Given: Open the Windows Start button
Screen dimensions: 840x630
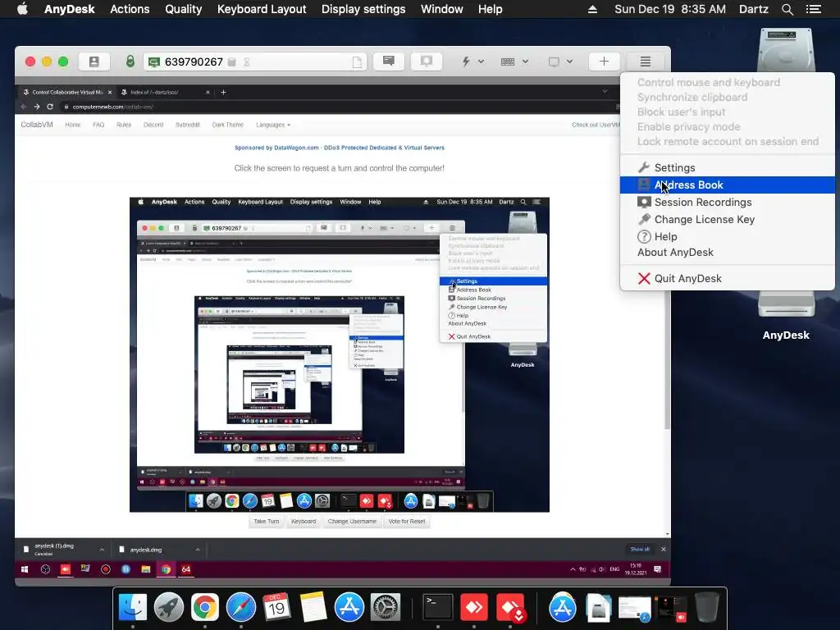Looking at the screenshot, I should coord(25,569).
